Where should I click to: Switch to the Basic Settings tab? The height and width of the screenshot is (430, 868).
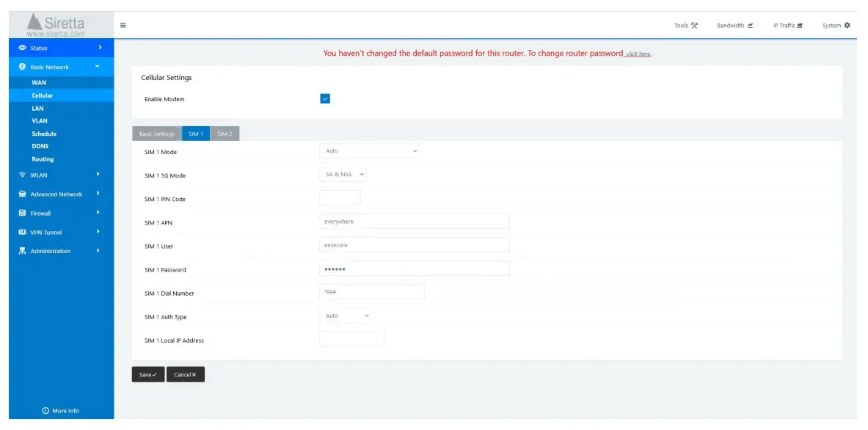(157, 134)
